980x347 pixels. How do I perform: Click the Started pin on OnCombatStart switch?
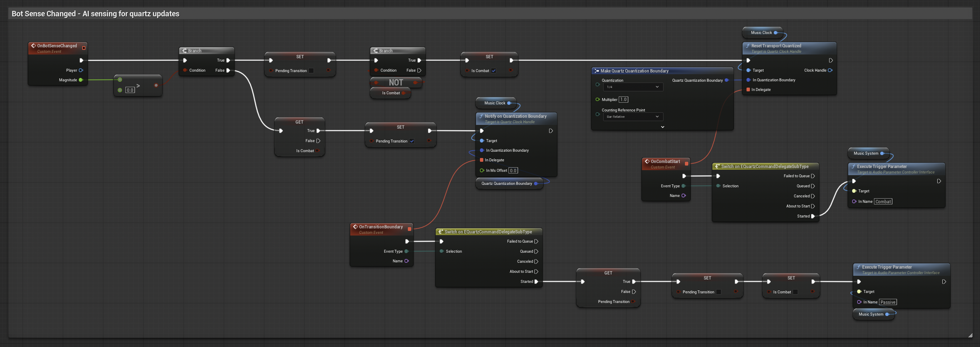pos(813,216)
